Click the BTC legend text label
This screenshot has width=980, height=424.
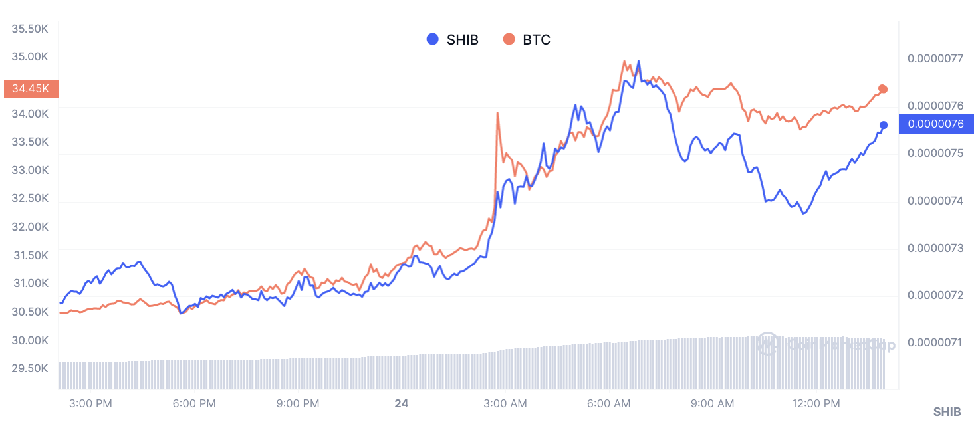[x=537, y=39]
